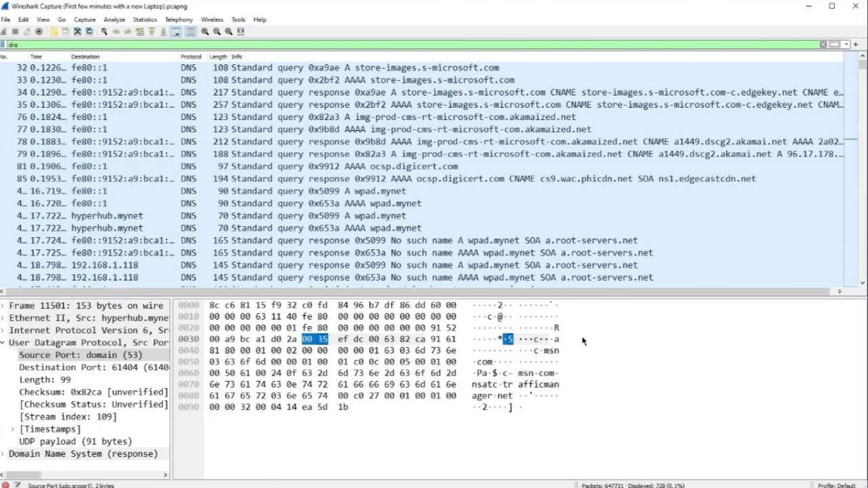Toggle packet list colorization
Viewport: 868px width, 488px height.
pos(191,31)
